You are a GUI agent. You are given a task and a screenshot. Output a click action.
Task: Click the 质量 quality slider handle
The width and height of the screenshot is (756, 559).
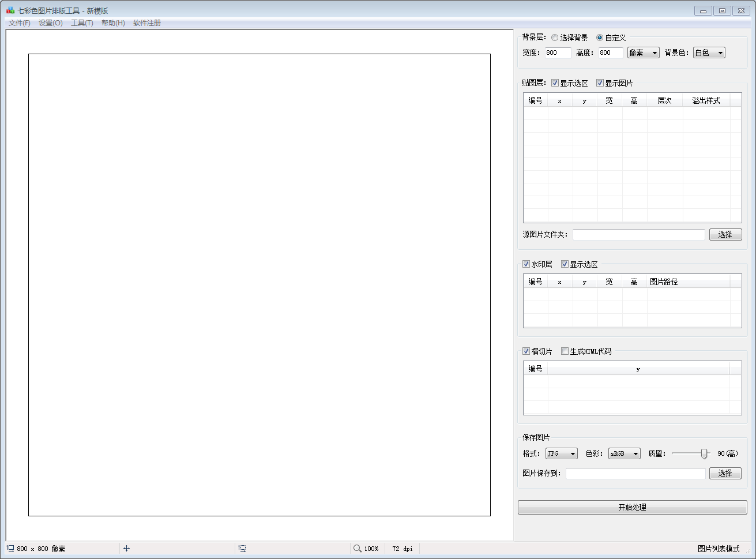(704, 453)
